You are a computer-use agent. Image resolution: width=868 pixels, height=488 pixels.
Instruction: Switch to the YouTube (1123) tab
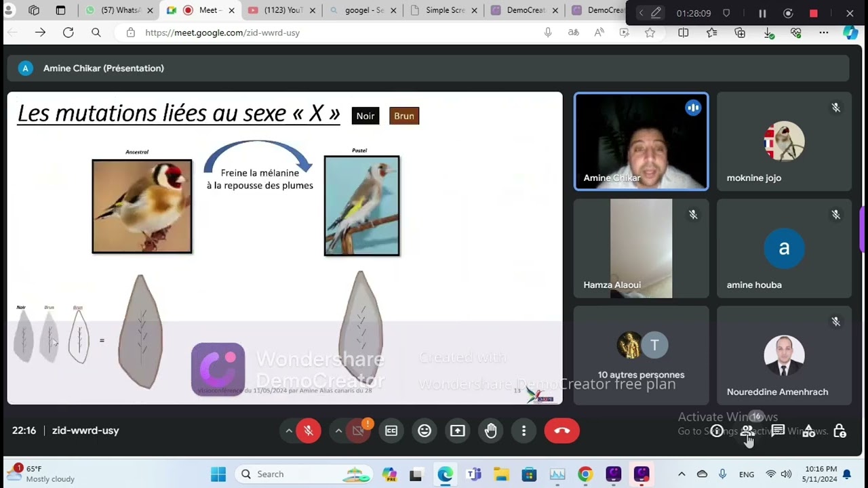tap(281, 11)
